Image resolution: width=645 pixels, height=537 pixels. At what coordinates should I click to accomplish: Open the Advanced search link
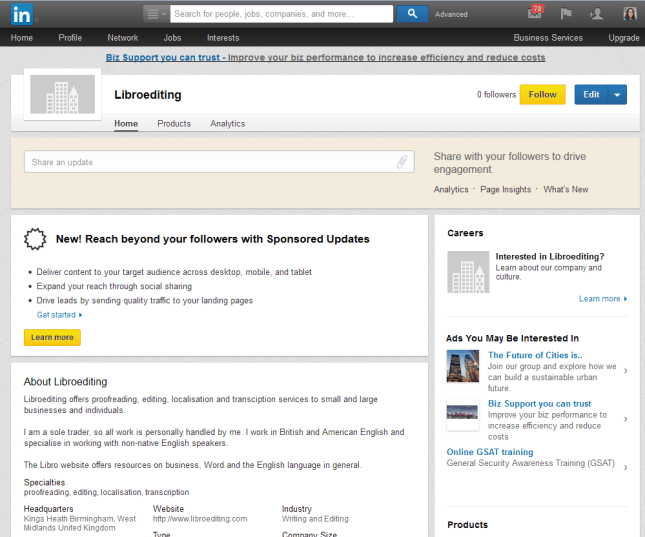(451, 15)
